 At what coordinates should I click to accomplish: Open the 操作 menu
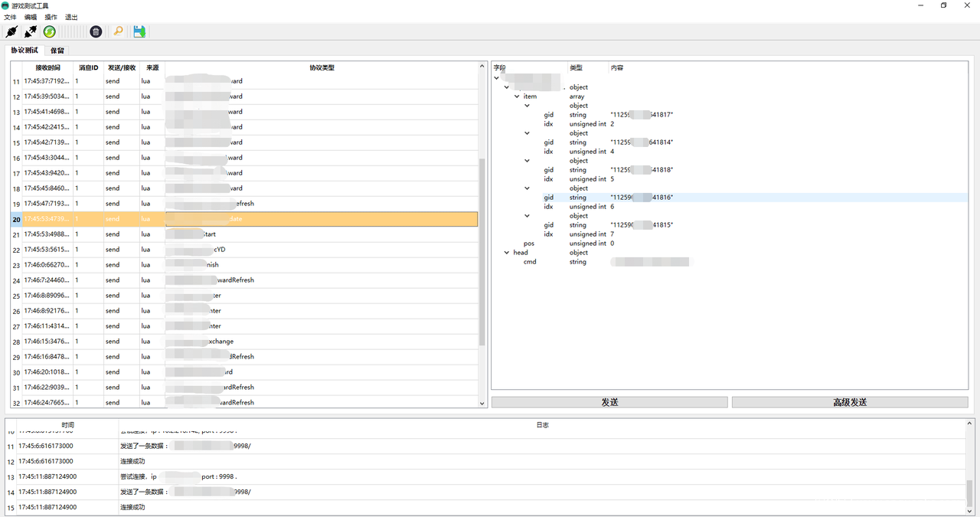[51, 17]
